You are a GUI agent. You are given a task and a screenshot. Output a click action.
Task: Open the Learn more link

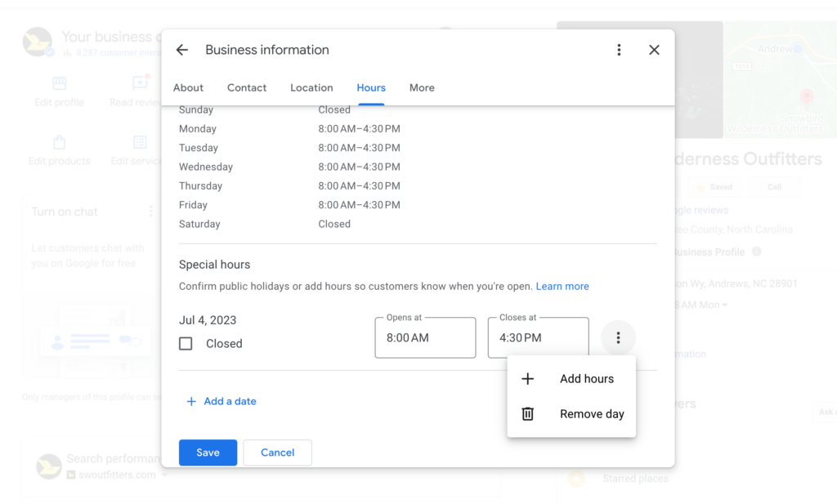click(x=562, y=287)
